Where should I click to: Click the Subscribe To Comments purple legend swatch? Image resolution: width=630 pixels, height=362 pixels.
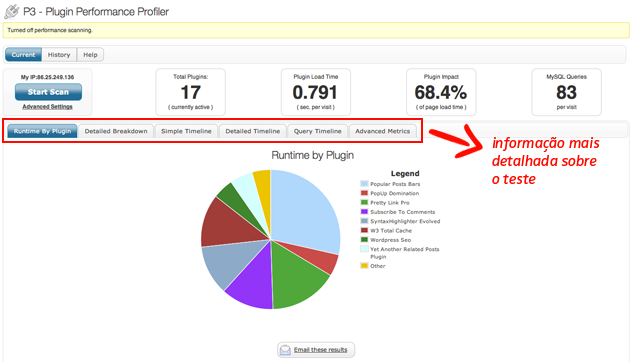coord(364,212)
